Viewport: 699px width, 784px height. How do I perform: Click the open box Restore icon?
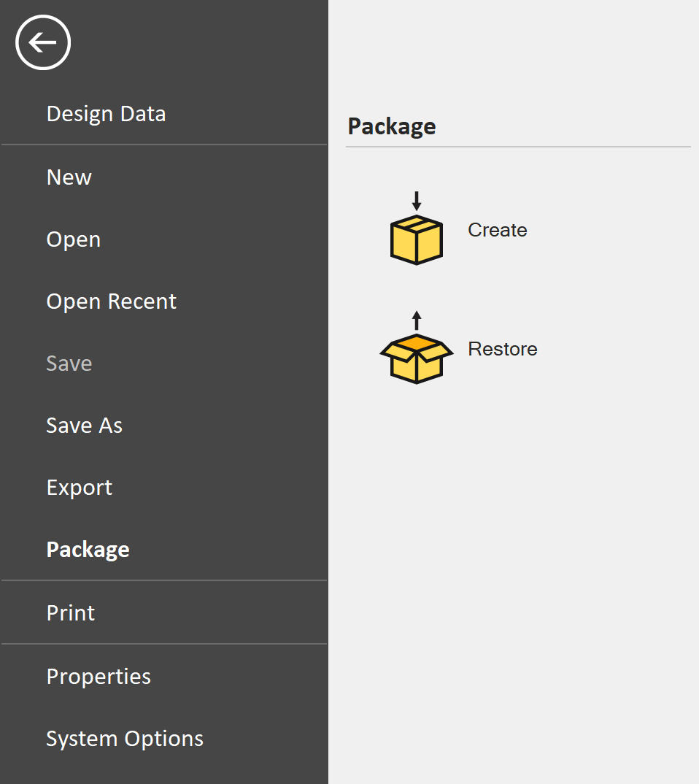(416, 358)
